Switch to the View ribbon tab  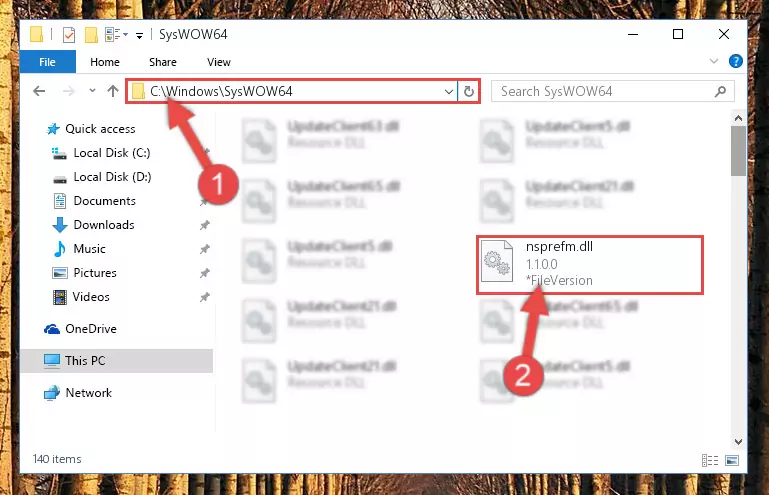click(x=219, y=62)
